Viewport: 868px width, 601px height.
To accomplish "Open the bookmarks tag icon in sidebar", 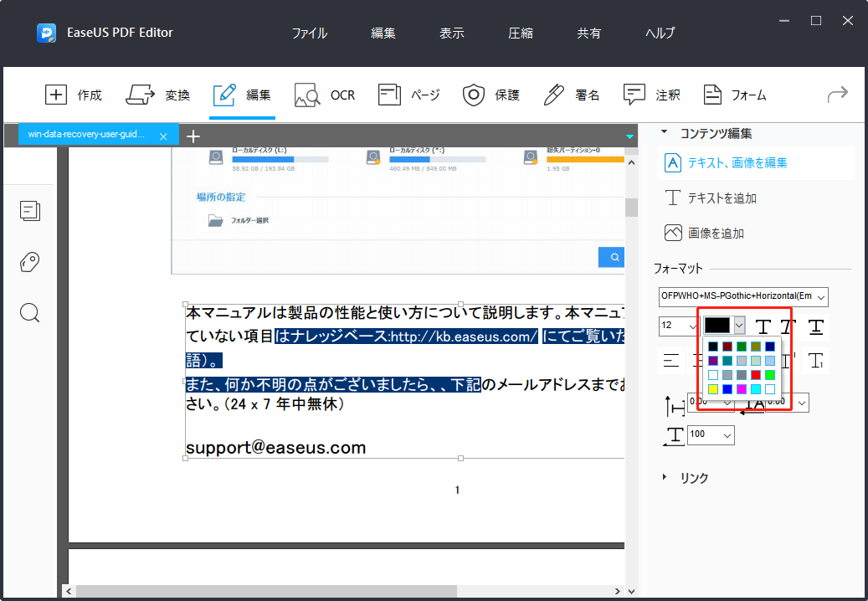I will click(x=29, y=262).
